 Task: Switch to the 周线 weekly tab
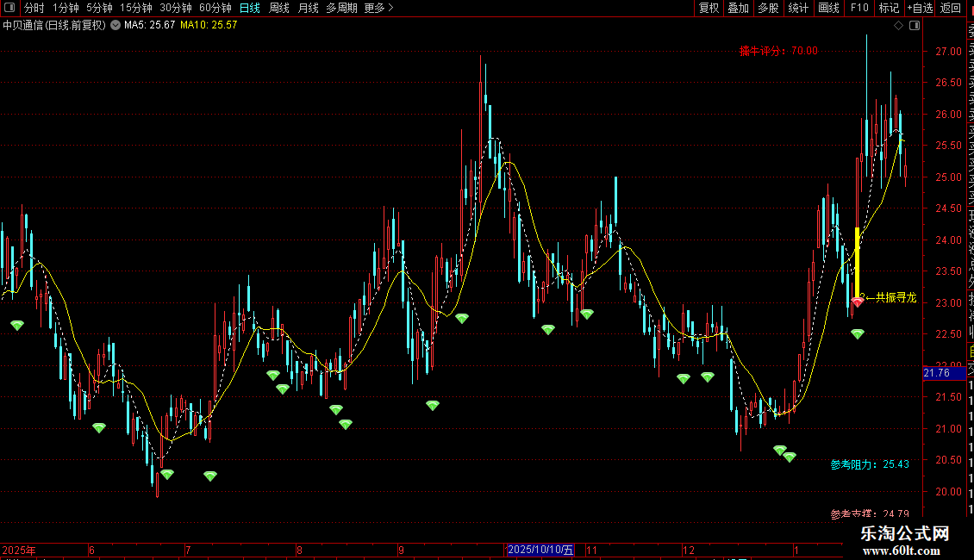click(x=279, y=8)
